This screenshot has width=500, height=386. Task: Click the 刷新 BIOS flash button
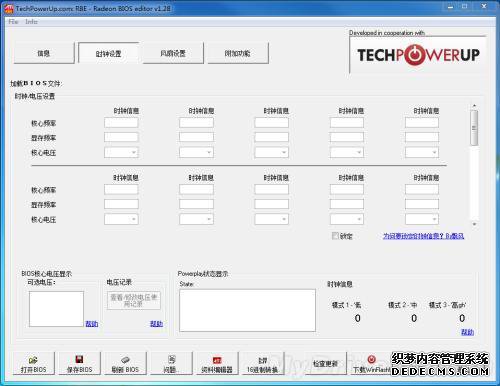(125, 363)
